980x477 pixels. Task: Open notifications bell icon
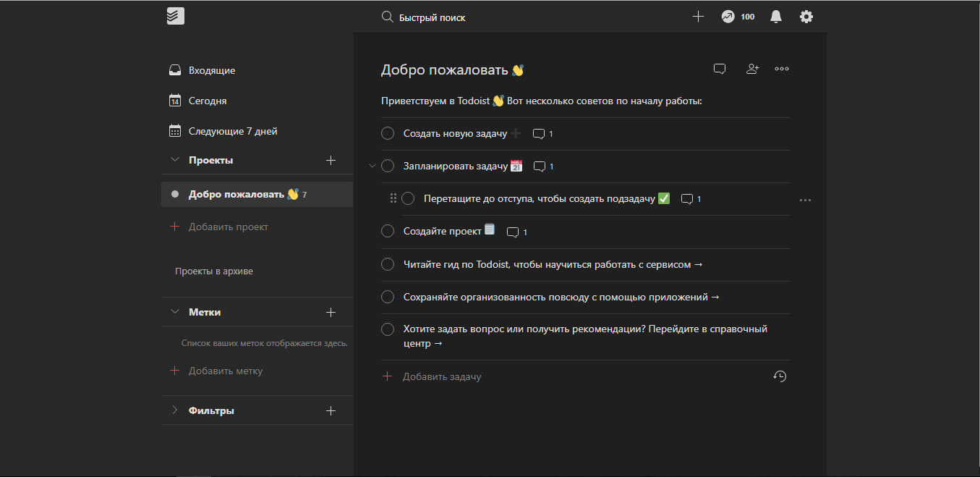coord(776,17)
